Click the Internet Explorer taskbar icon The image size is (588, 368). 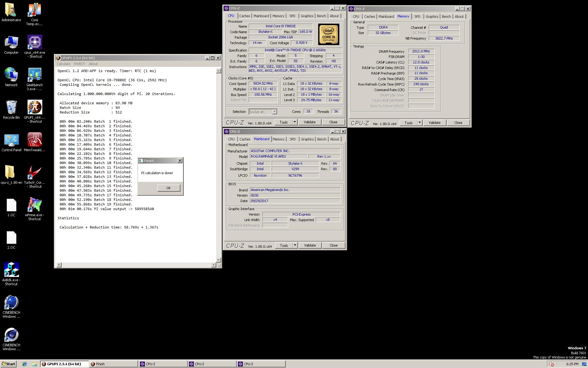24,364
